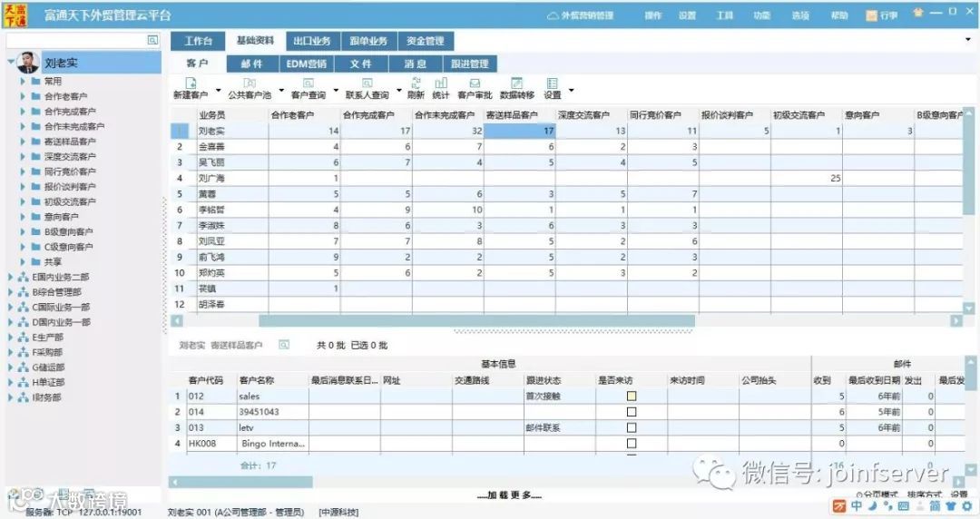The height and width of the screenshot is (519, 980).
Task: Open the 工具 menu in title bar
Action: pos(724,15)
